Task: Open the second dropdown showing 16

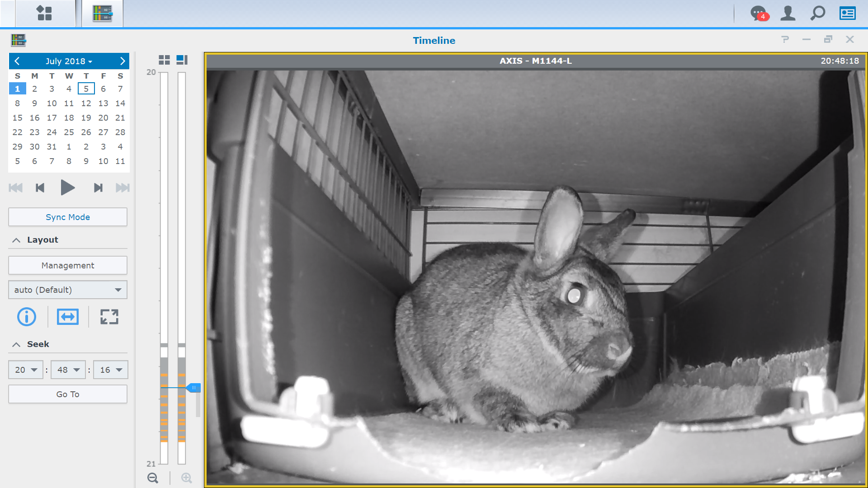Action: [111, 370]
